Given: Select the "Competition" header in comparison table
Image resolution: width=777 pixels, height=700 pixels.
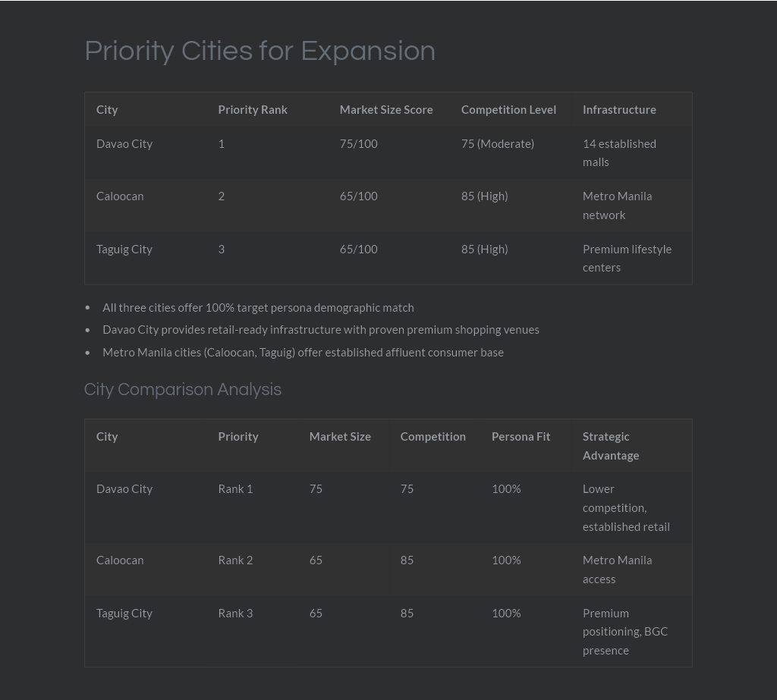Looking at the screenshot, I should (x=433, y=436).
